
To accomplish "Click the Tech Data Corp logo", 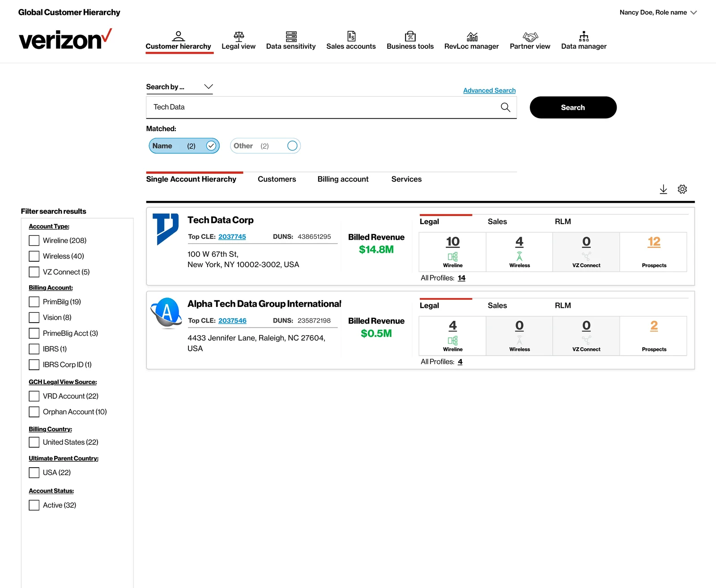I will pos(166,229).
